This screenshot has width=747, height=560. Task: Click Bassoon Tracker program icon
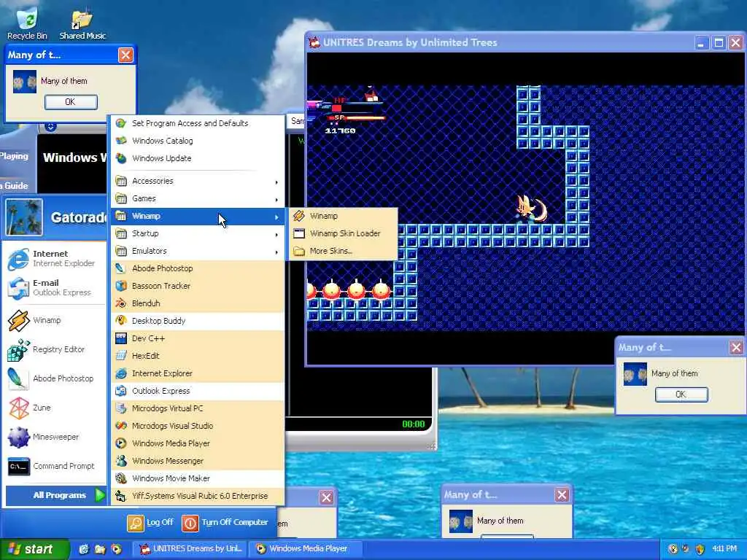point(121,286)
